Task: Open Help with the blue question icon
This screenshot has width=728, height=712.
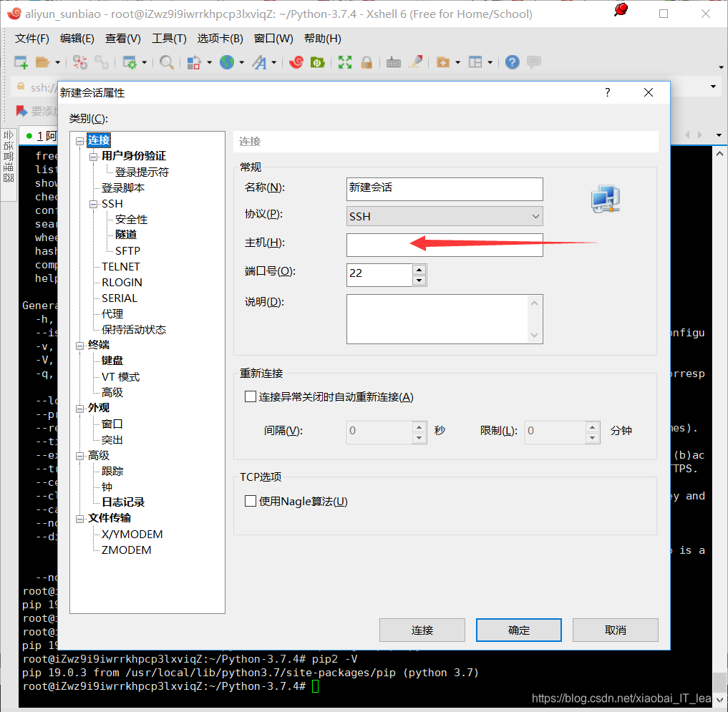Action: pos(512,62)
